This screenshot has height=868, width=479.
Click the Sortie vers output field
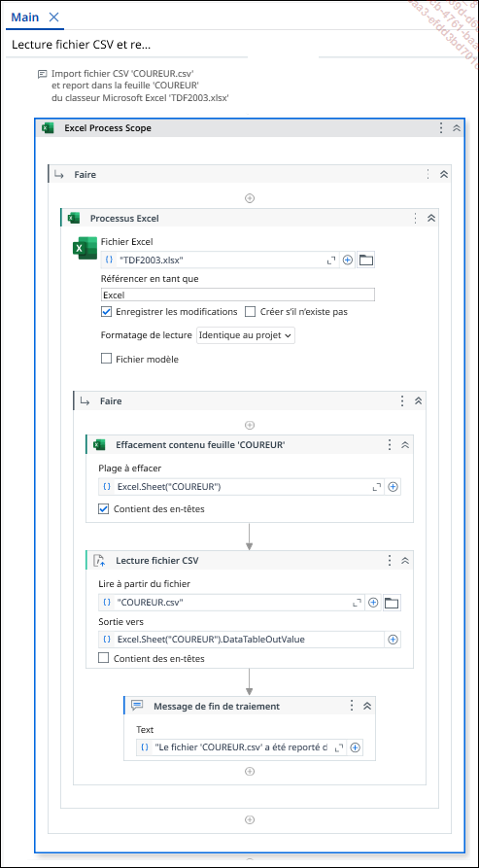(x=242, y=640)
